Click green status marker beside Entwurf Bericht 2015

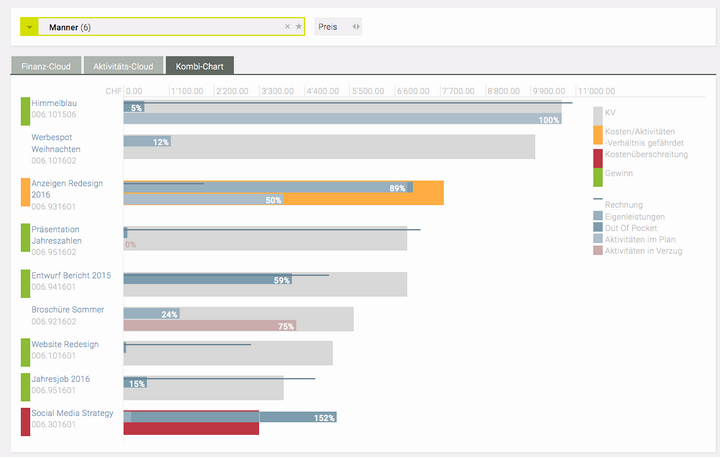point(25,283)
